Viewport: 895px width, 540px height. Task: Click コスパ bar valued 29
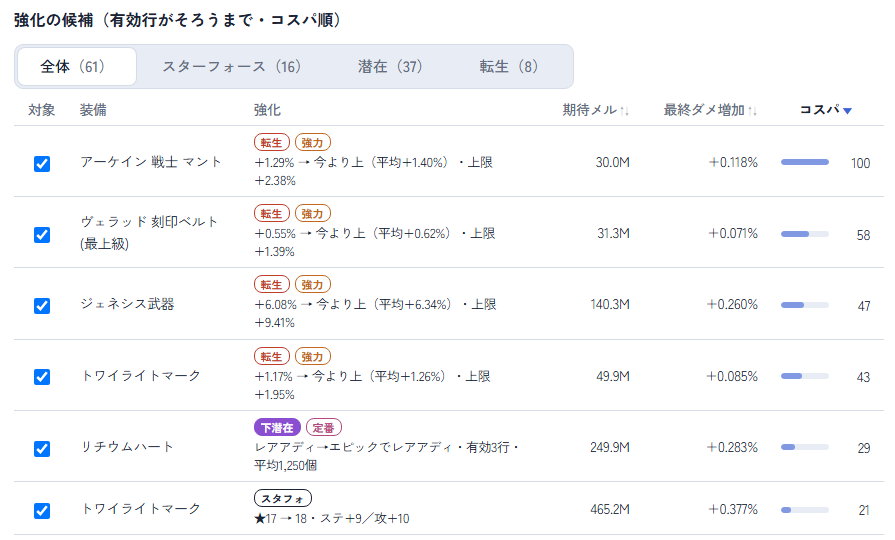[x=805, y=448]
